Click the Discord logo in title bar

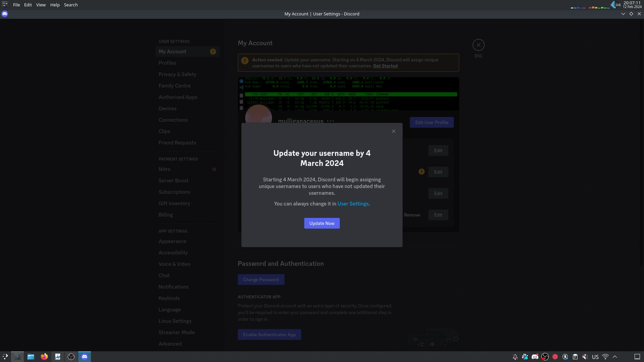coord(5,14)
